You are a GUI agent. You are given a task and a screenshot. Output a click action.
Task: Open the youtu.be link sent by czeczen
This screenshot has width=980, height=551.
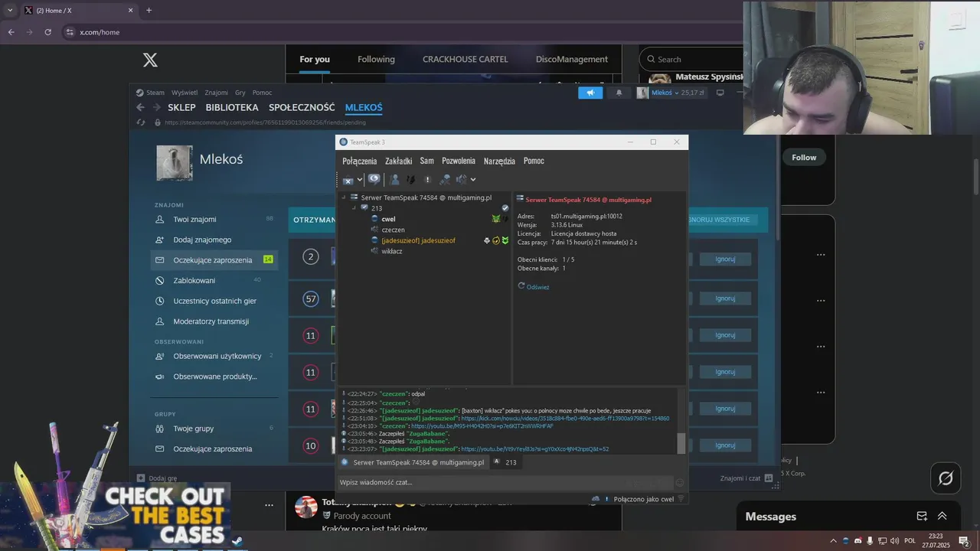click(x=482, y=426)
